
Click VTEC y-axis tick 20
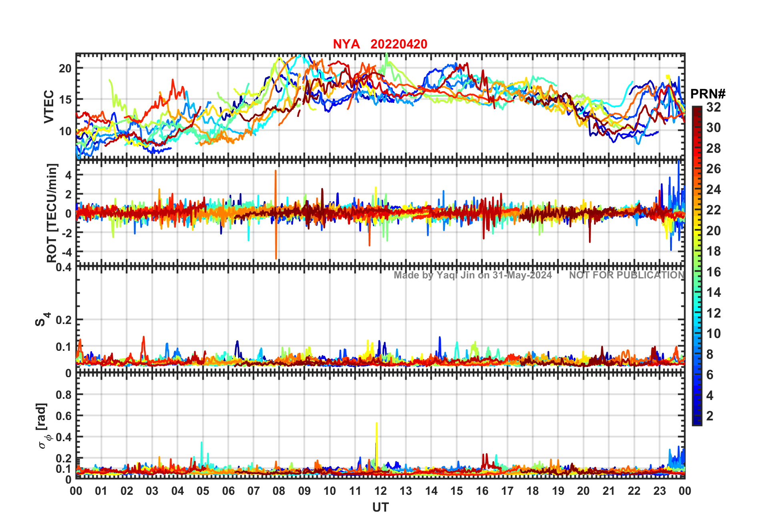[x=65, y=68]
